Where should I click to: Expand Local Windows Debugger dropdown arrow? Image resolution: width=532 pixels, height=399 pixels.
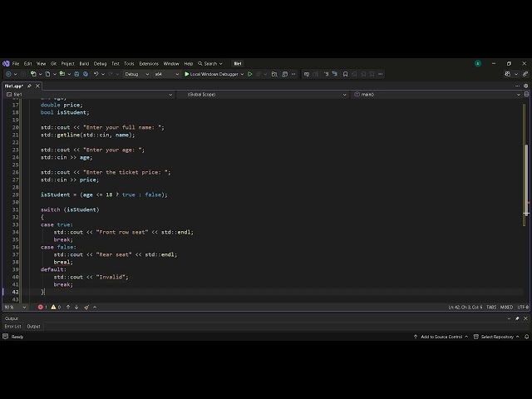point(242,74)
